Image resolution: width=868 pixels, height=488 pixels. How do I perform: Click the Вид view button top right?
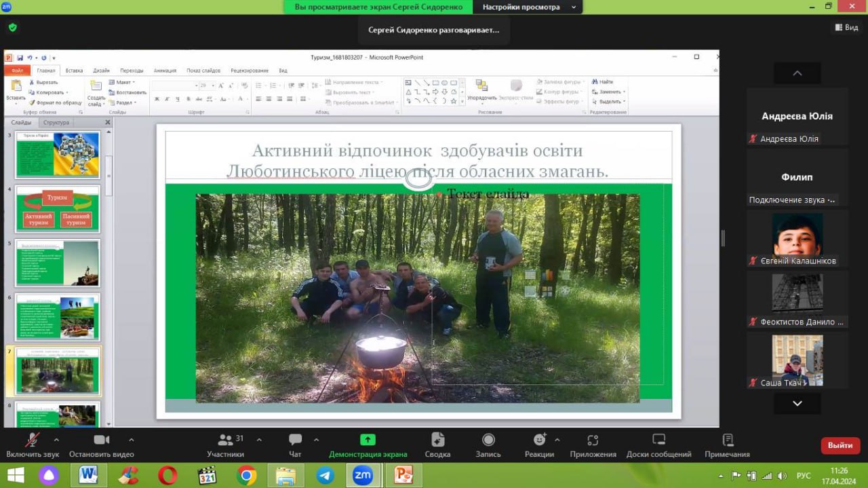846,28
